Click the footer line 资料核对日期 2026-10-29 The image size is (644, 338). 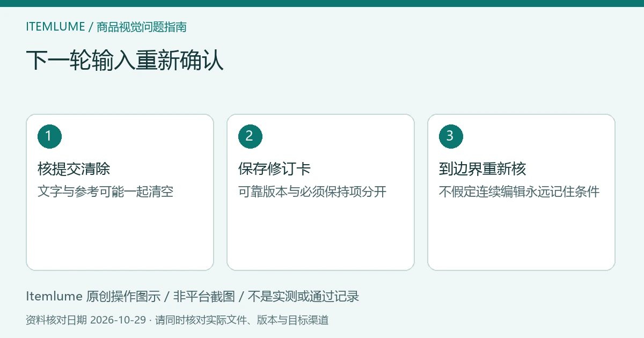(86, 320)
